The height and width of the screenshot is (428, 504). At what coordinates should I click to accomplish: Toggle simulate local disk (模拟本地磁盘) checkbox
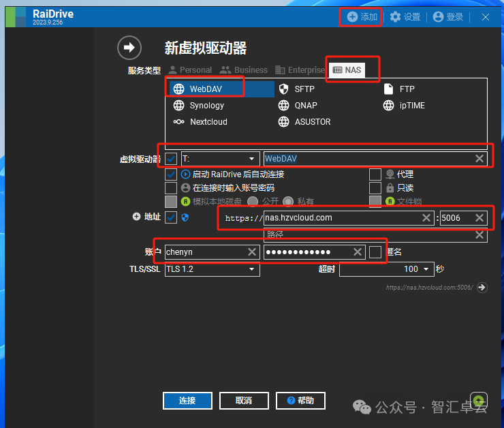tap(171, 202)
